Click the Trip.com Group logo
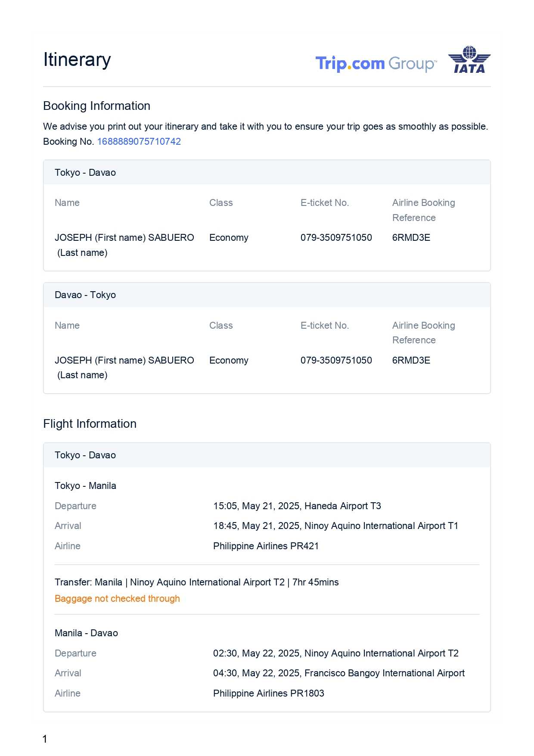Viewport: 534px width, 756px height. (376, 64)
